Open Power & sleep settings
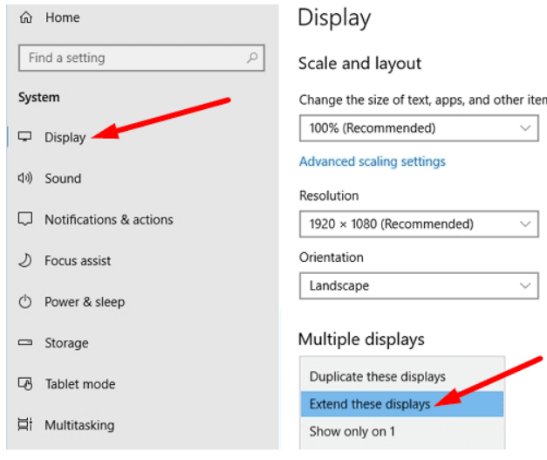547x460 pixels. pos(84,302)
